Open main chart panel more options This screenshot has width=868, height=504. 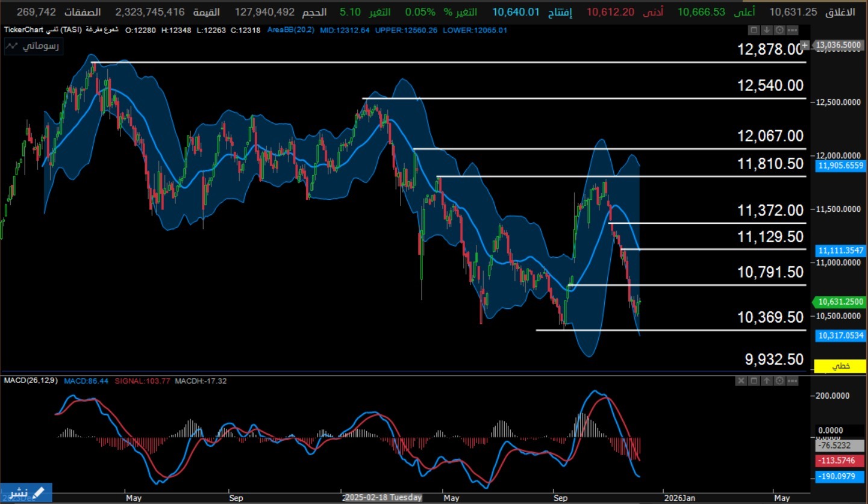coord(793,30)
